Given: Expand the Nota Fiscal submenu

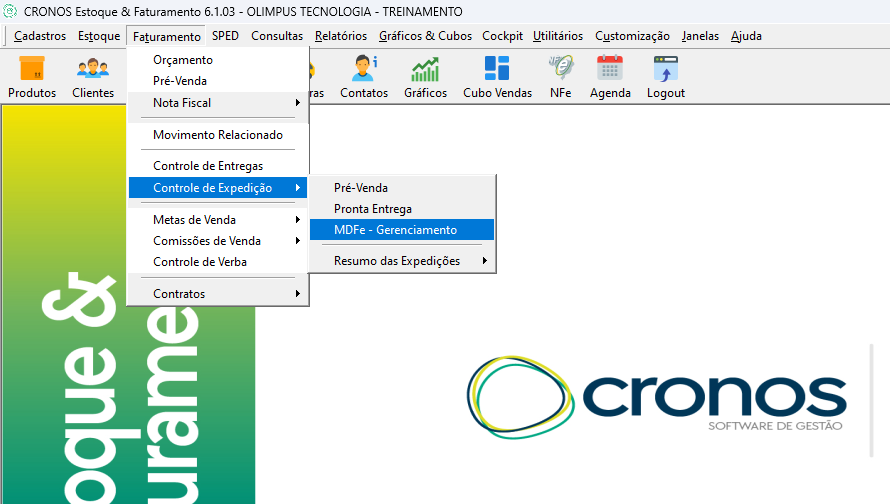Looking at the screenshot, I should point(218,103).
